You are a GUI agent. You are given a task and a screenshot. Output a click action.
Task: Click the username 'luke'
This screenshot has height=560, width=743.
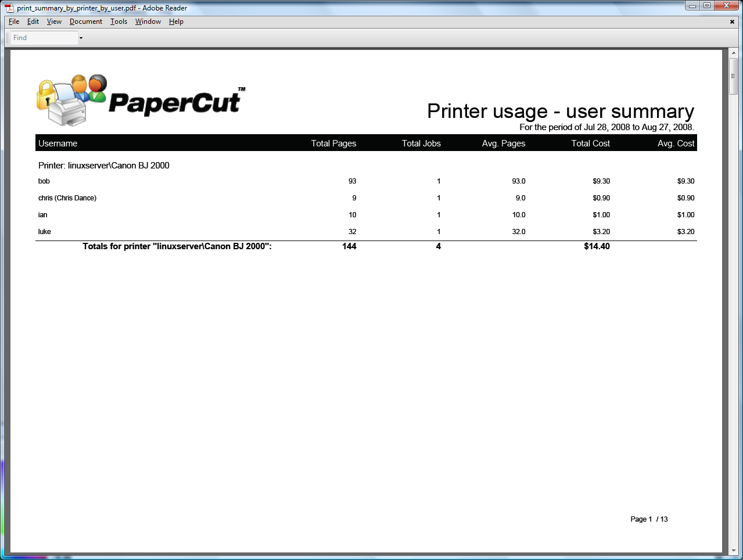[45, 232]
